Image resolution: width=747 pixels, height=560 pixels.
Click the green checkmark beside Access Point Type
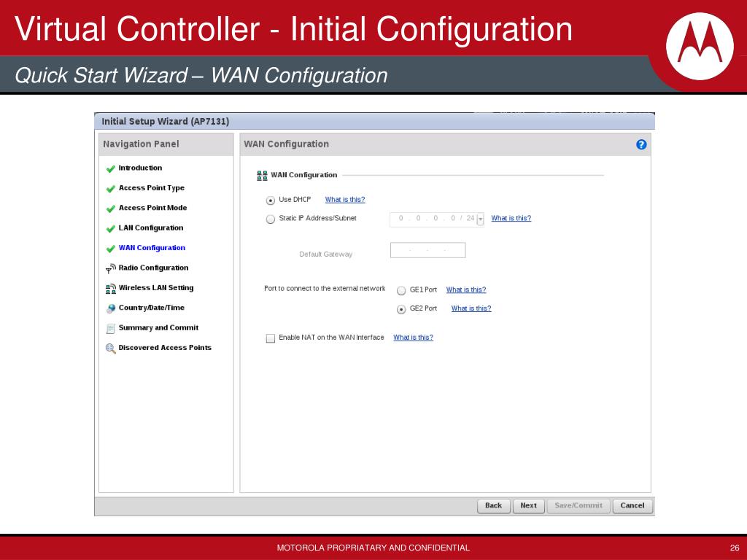click(111, 189)
